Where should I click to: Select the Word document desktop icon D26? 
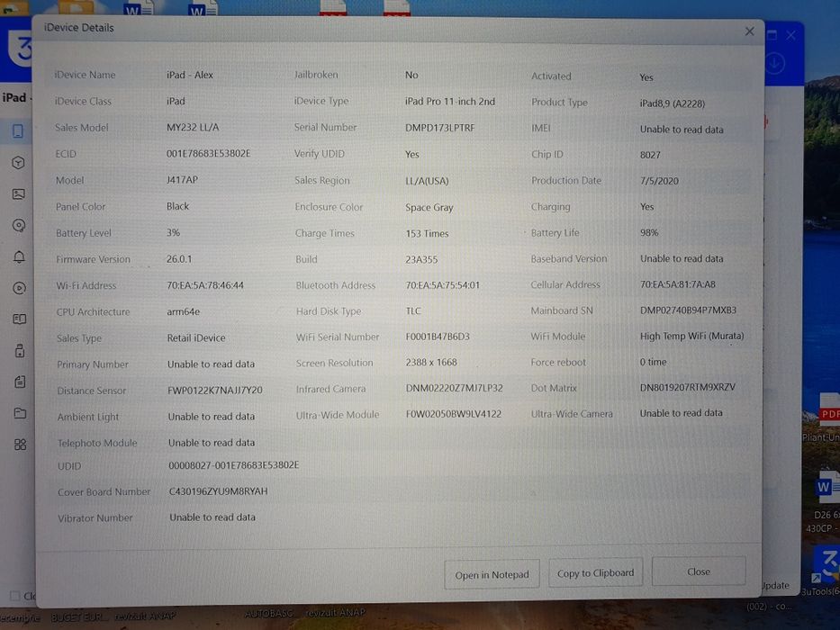[827, 488]
